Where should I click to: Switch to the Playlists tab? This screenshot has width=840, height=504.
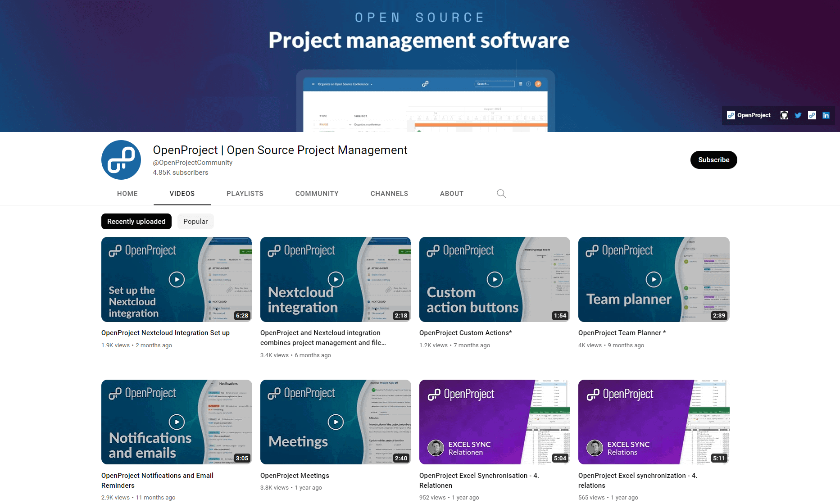[245, 194]
